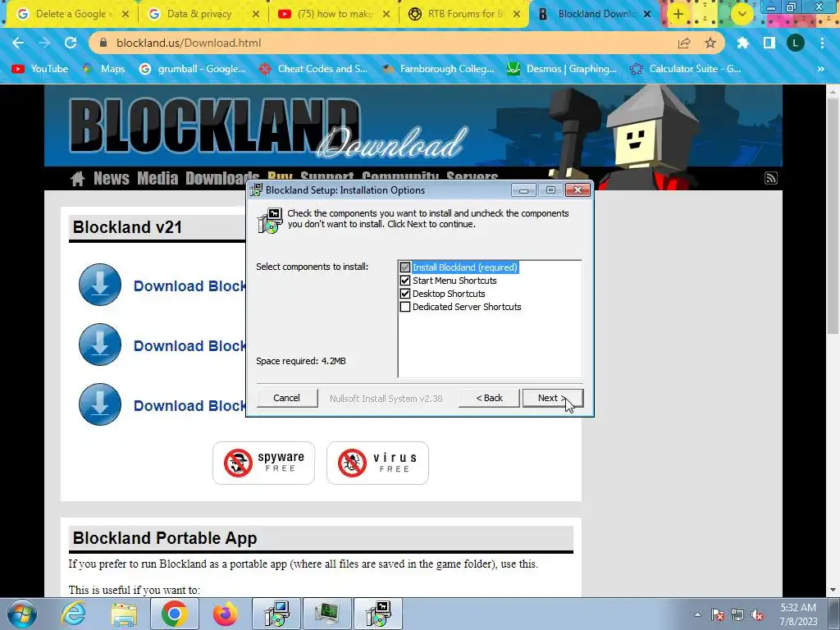Go back to the previous page
This screenshot has width=840, height=630.
click(x=18, y=43)
